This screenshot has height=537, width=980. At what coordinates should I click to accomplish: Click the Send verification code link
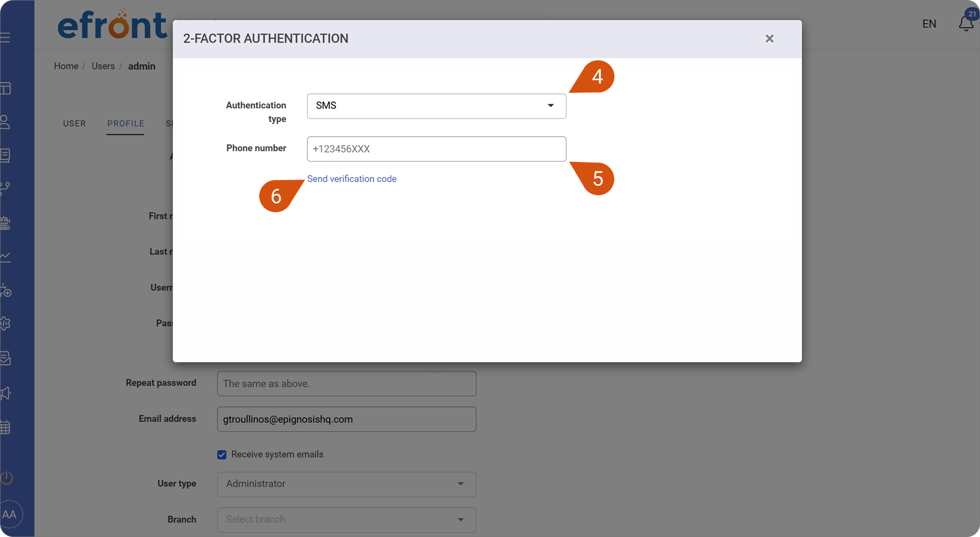pos(352,179)
